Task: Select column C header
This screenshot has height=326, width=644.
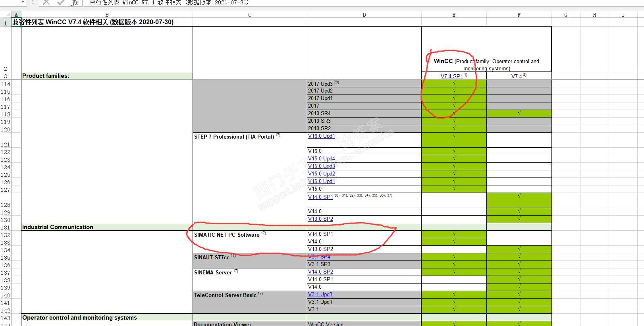Action: click(250, 15)
